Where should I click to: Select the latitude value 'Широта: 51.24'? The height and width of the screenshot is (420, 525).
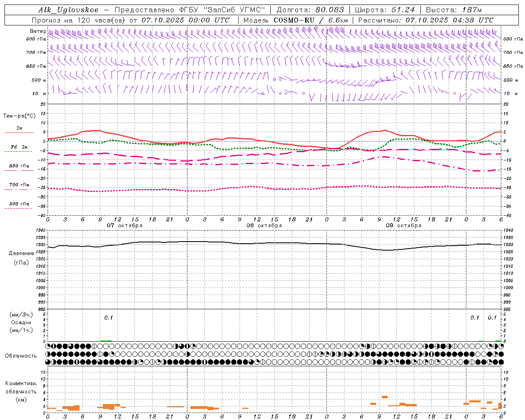point(385,10)
